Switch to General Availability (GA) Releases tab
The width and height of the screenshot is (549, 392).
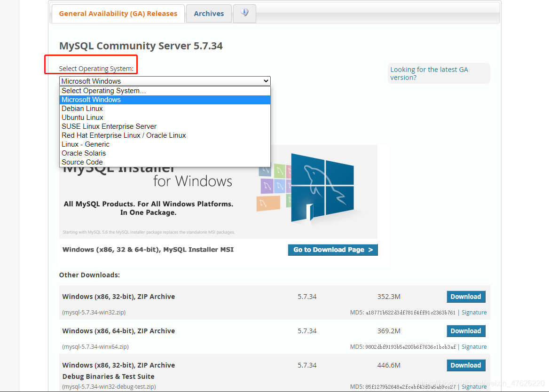coord(118,14)
